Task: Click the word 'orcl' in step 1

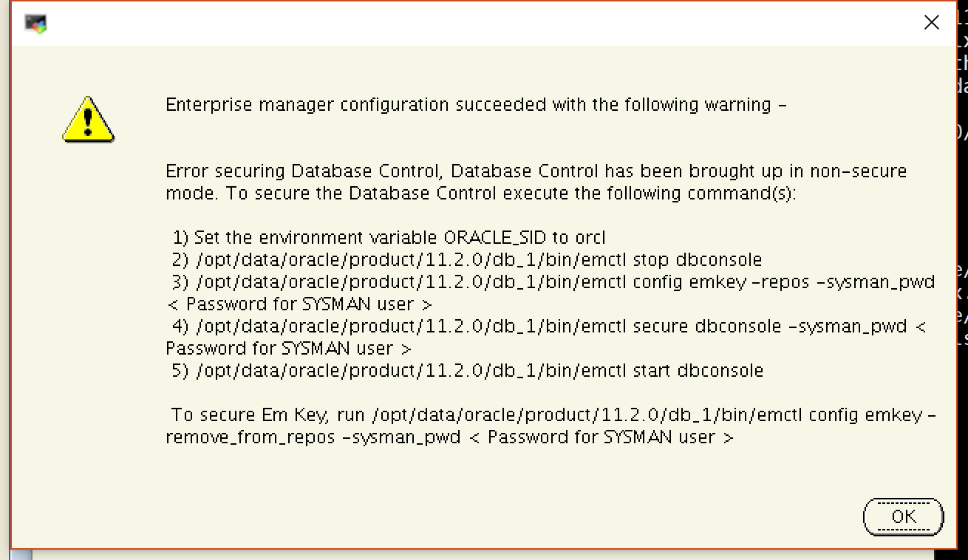Action: tap(590, 238)
